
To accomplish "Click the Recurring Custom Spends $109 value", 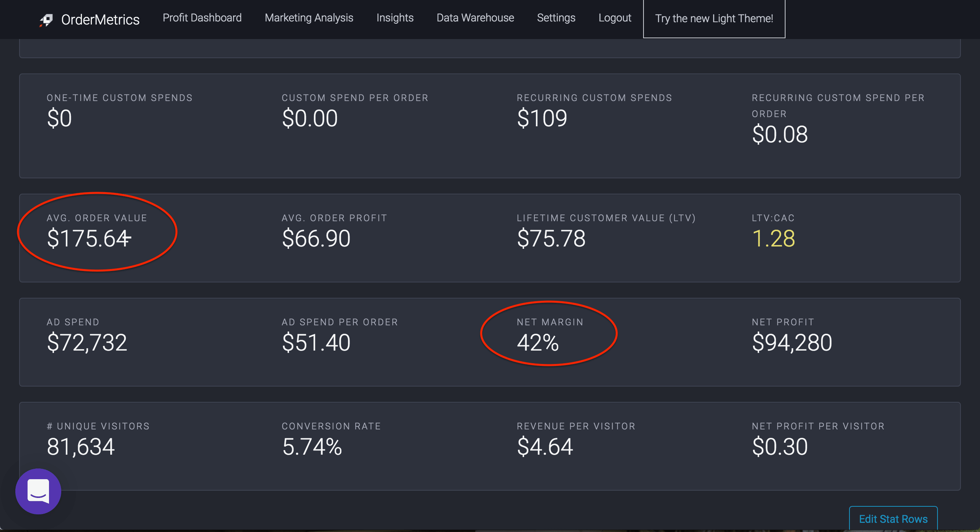I will coord(542,118).
